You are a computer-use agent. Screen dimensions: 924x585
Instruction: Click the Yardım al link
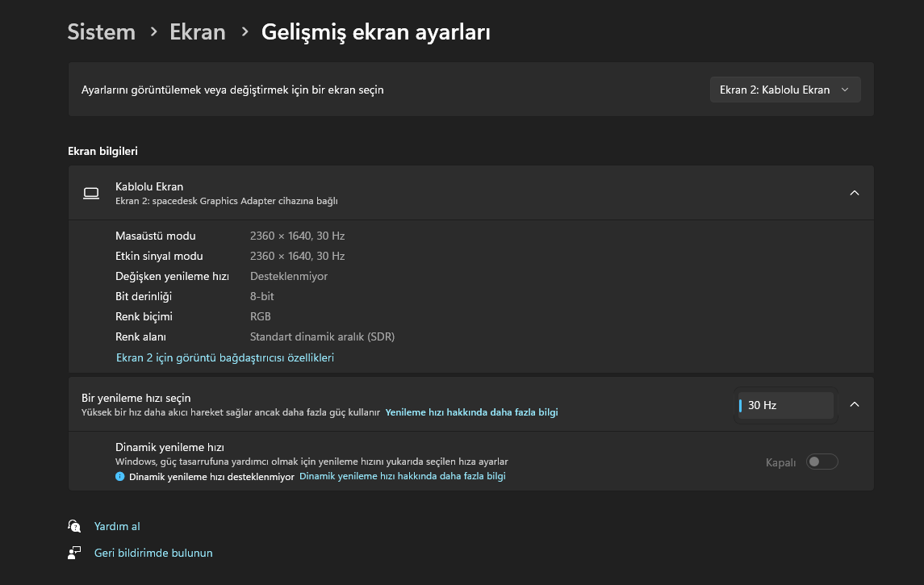coord(117,526)
